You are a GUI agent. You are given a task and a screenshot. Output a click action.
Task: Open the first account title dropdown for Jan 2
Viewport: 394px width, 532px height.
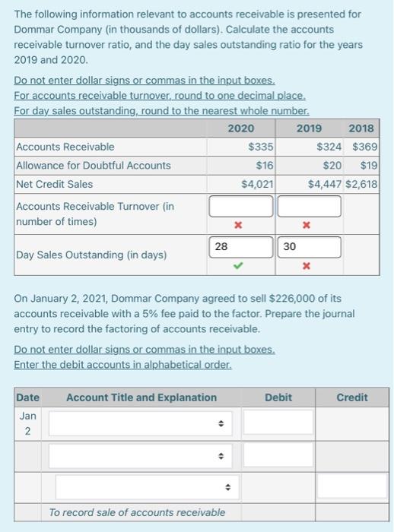pos(140,423)
